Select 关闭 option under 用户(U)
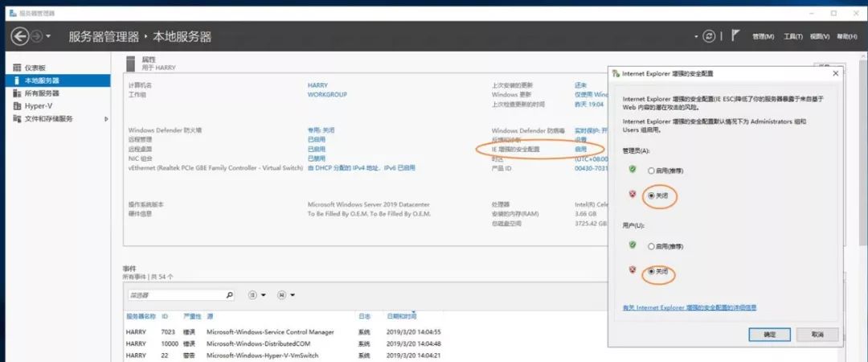This screenshot has height=362, width=868. tap(651, 272)
